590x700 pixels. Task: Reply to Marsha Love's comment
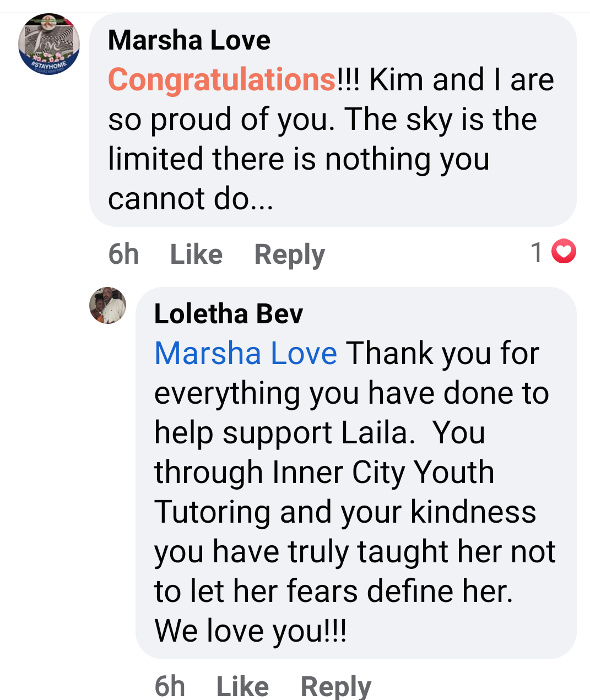(289, 254)
